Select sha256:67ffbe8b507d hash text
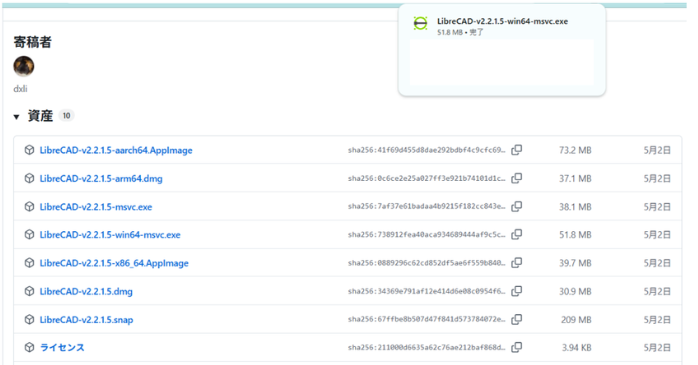Screen dimensions: 698x365 (426, 320)
